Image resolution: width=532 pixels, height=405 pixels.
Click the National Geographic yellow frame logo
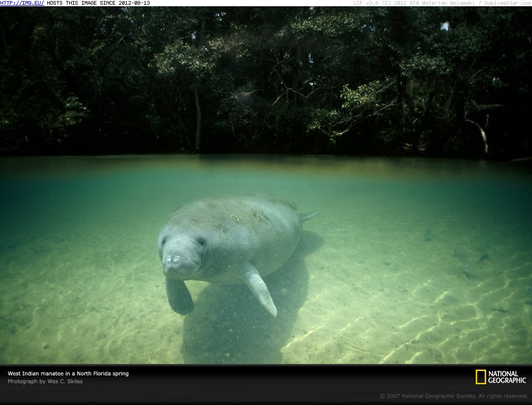pyautogui.click(x=481, y=377)
